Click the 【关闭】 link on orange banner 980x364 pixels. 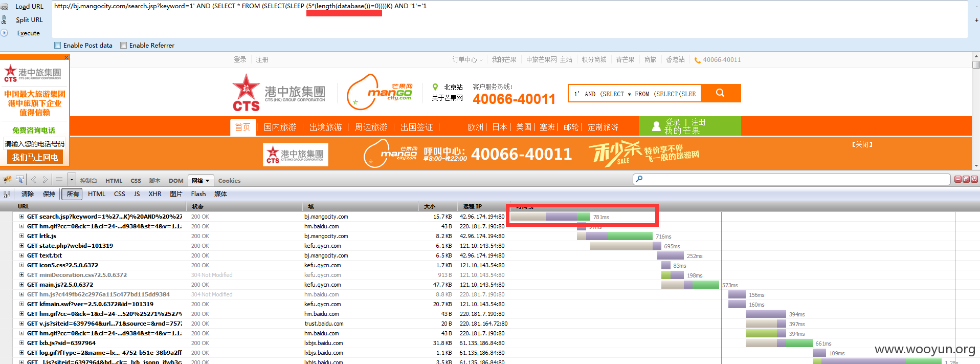point(862,144)
